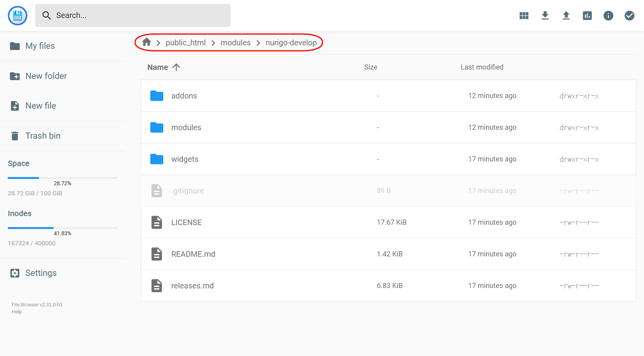Image resolution: width=644 pixels, height=356 pixels.
Task: Click the download icon in top toolbar
Action: pyautogui.click(x=545, y=16)
